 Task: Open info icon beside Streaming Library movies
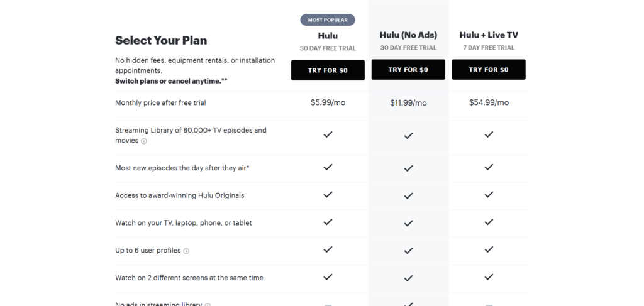pyautogui.click(x=144, y=141)
